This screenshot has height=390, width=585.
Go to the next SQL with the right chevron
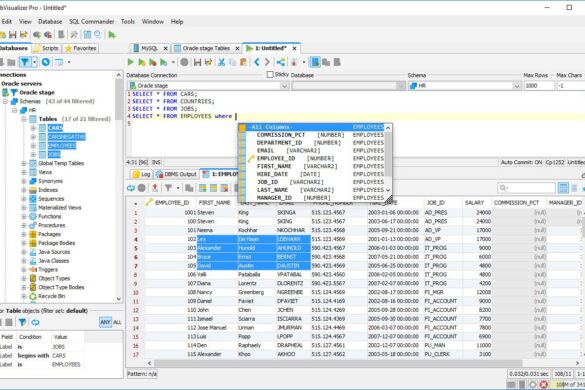coord(267,62)
